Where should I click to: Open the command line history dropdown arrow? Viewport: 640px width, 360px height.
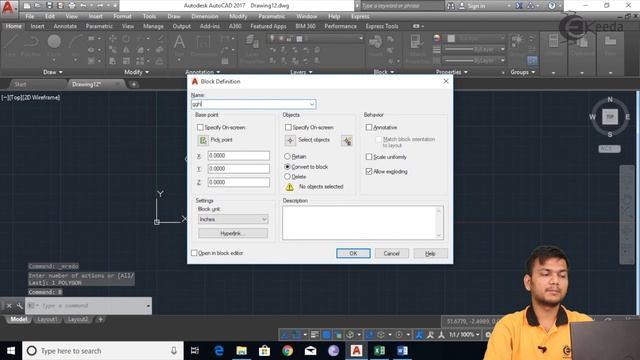[x=148, y=306]
